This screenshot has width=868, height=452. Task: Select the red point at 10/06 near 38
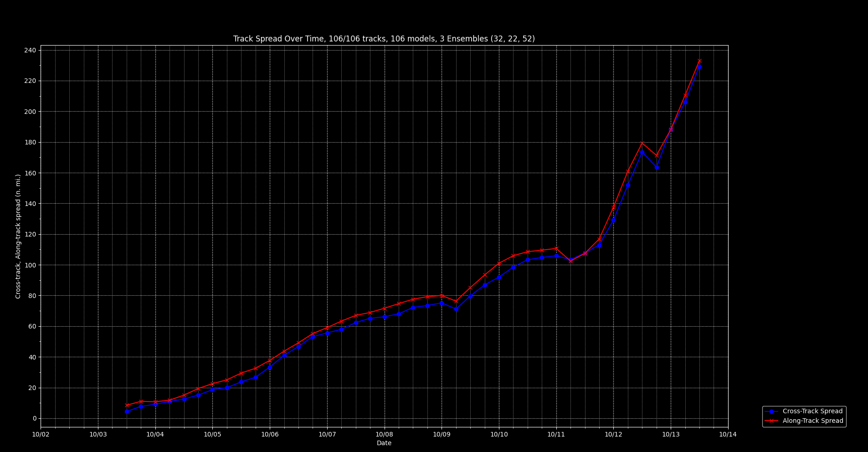[270, 360]
